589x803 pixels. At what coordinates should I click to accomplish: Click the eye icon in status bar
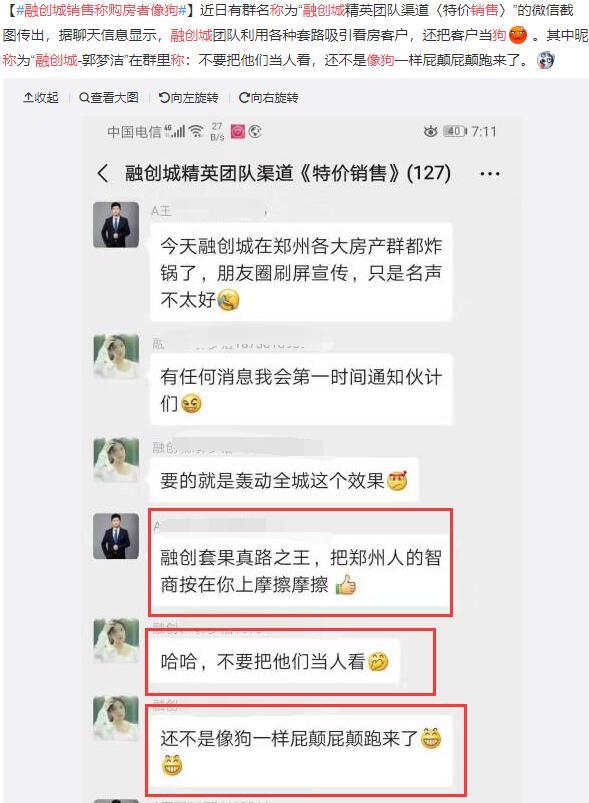(430, 132)
